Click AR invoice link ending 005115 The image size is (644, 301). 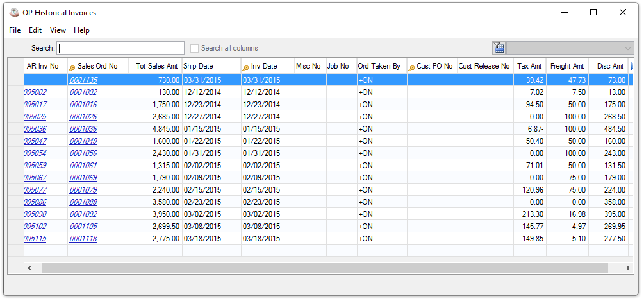[x=35, y=239]
